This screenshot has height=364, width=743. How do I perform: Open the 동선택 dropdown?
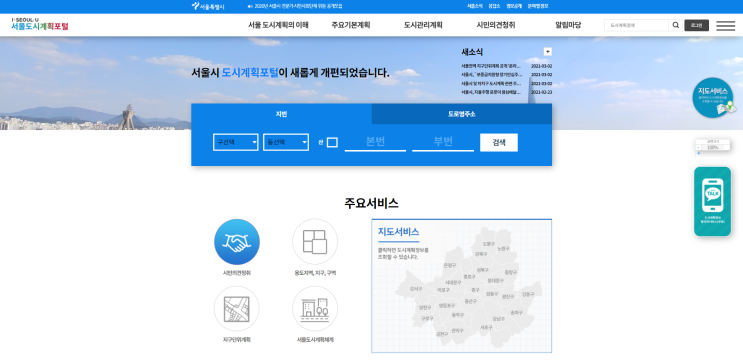tap(286, 142)
